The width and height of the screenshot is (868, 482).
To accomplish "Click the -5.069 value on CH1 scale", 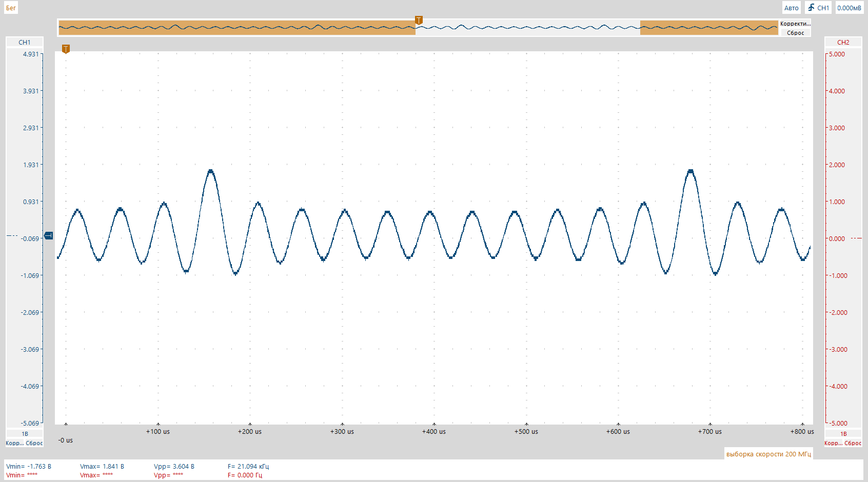I will (x=30, y=423).
